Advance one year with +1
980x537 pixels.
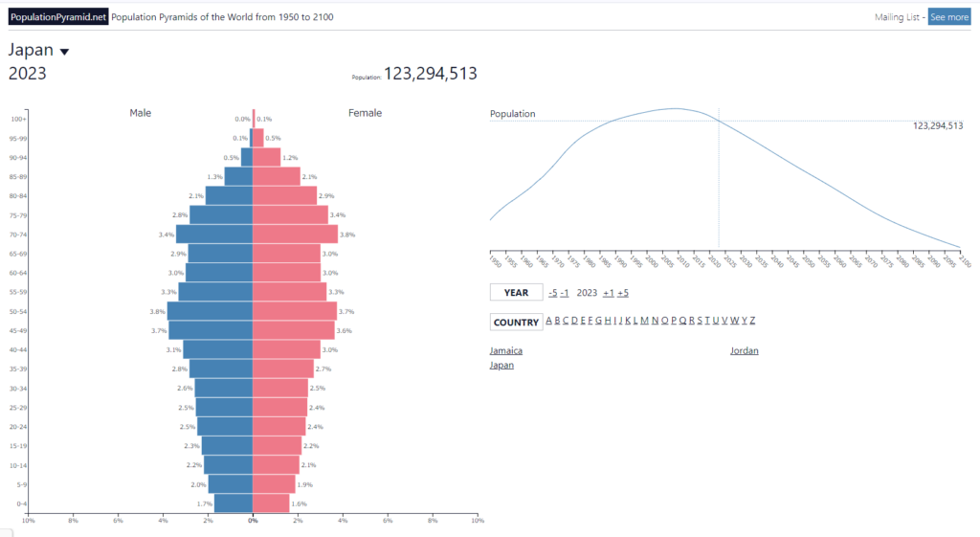tap(608, 293)
